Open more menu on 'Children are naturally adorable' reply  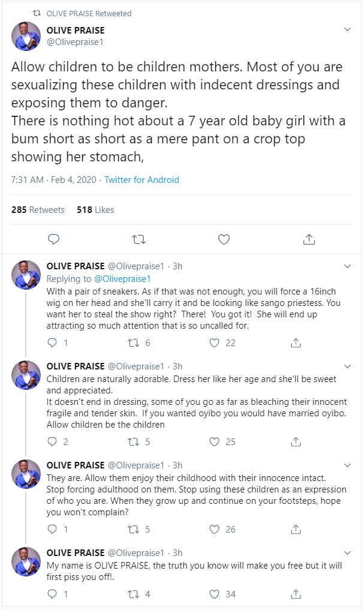coord(347,365)
